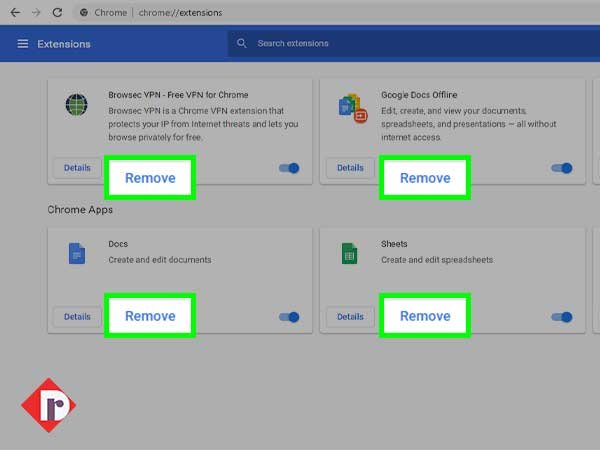Click the 'Sheets' app name
Image resolution: width=600 pixels, height=450 pixels.
point(394,244)
